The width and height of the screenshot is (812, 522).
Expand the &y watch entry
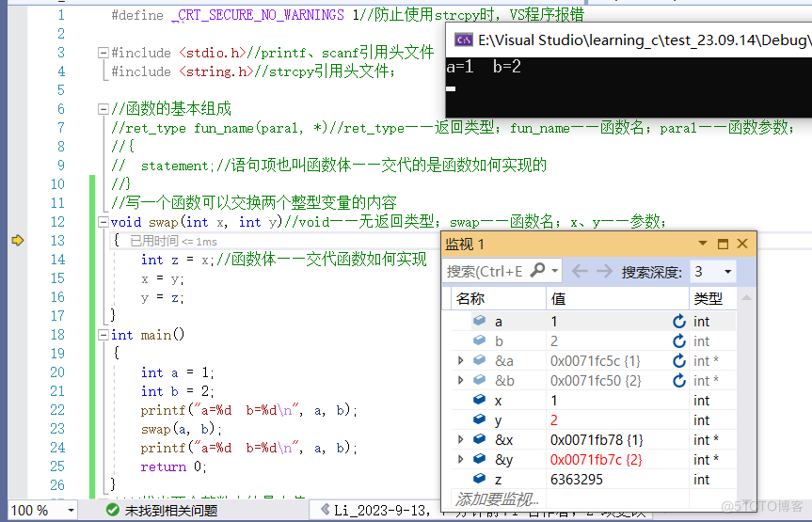pyautogui.click(x=460, y=459)
